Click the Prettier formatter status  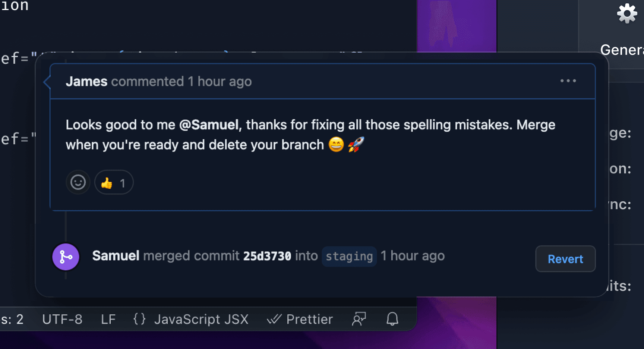tap(300, 320)
